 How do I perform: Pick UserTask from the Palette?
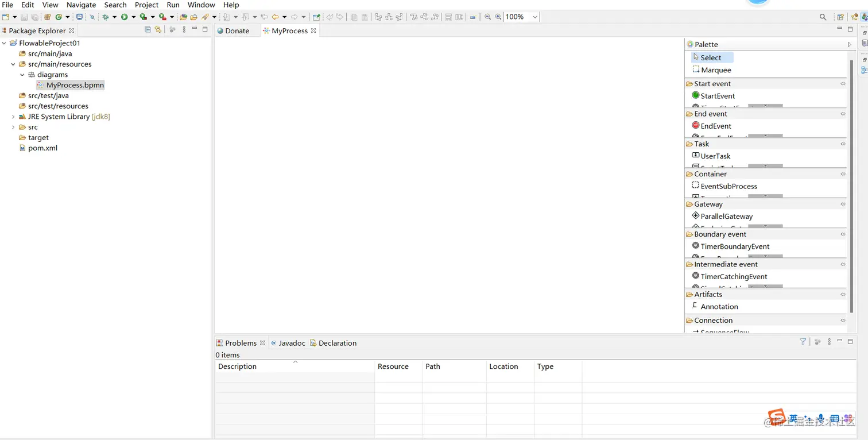(711, 156)
